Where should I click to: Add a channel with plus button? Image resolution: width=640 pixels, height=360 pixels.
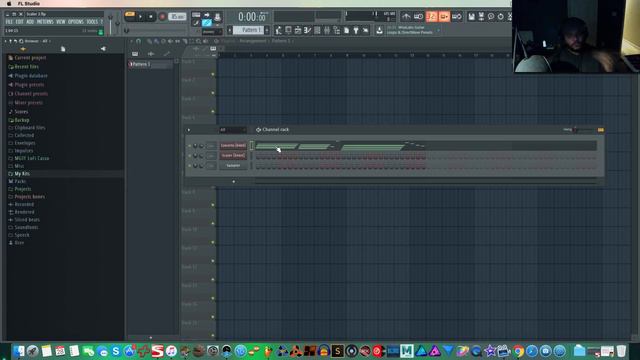(x=233, y=182)
